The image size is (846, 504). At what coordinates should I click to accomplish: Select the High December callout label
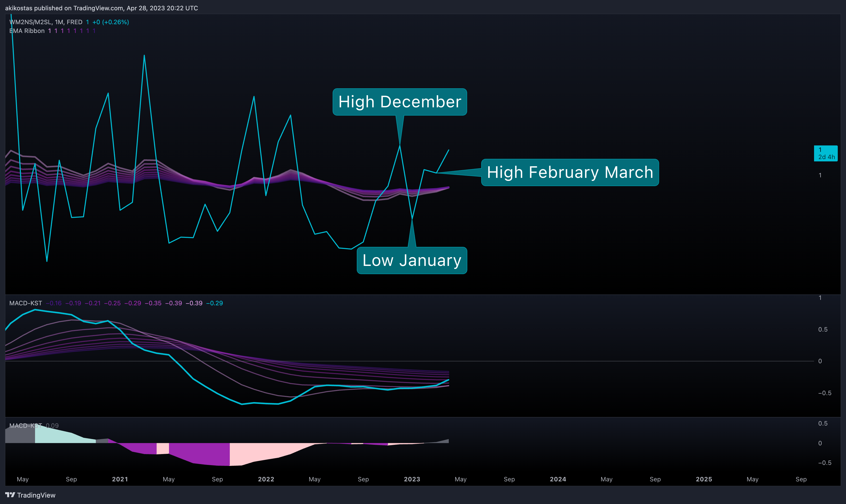click(400, 102)
